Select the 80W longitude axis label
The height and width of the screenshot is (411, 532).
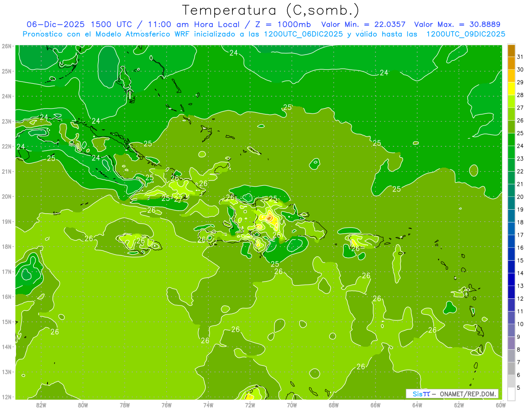tap(83, 405)
